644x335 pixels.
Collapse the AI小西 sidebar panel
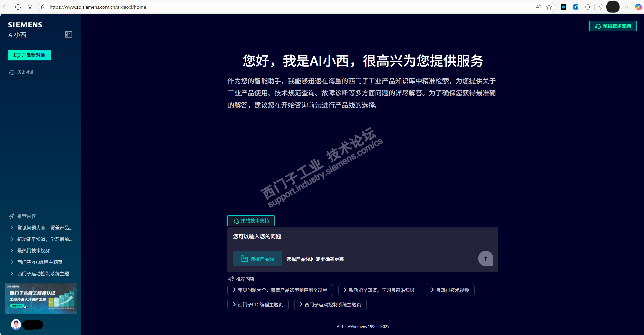point(69,34)
